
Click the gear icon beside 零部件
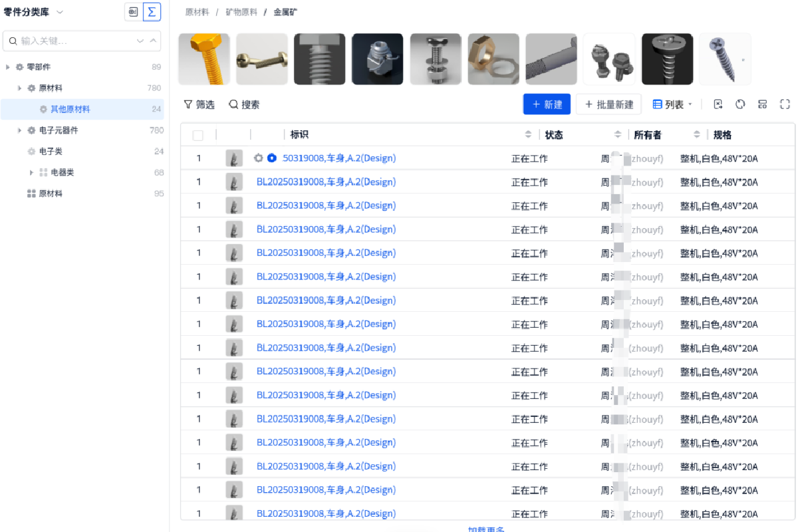(x=19, y=67)
